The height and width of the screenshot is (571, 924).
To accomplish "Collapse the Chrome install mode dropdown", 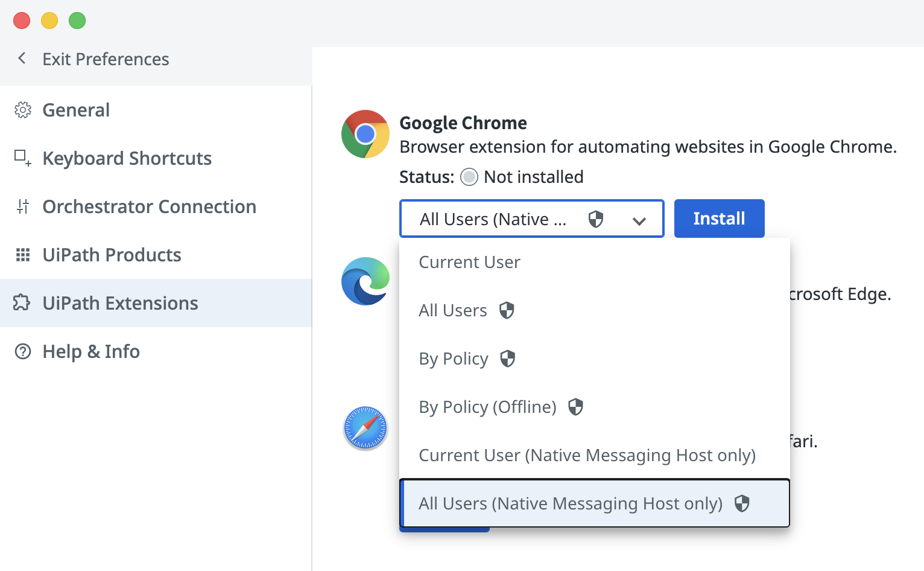I will pyautogui.click(x=532, y=219).
